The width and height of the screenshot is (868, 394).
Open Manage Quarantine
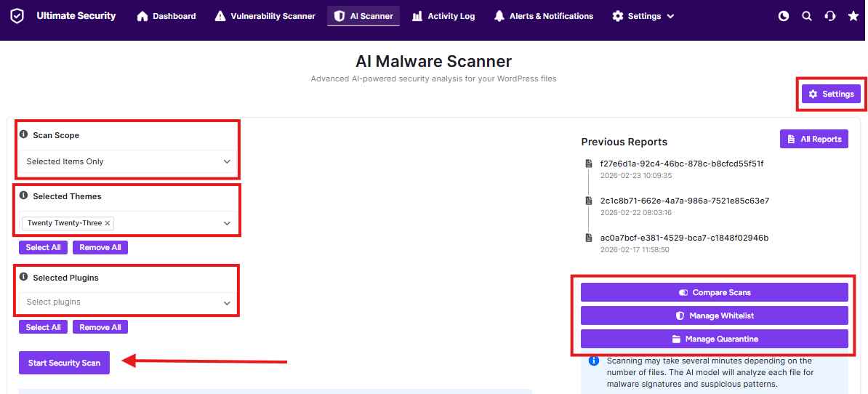(714, 339)
